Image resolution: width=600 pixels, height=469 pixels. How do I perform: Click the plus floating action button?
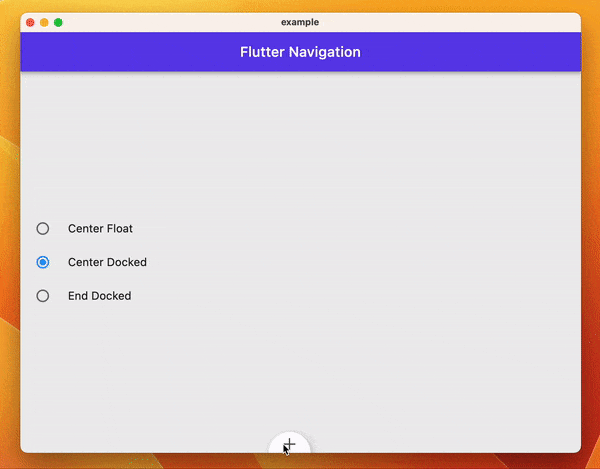tap(289, 443)
